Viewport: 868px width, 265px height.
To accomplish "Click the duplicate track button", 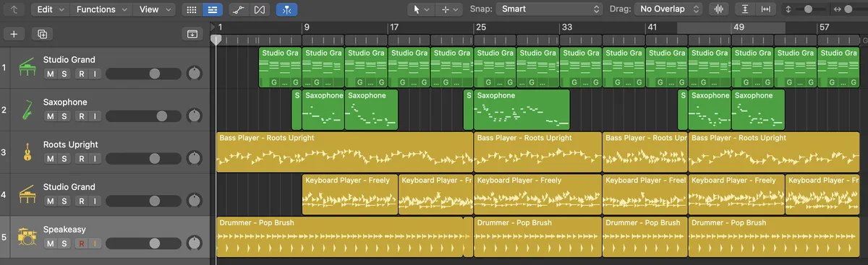I will click(x=42, y=34).
